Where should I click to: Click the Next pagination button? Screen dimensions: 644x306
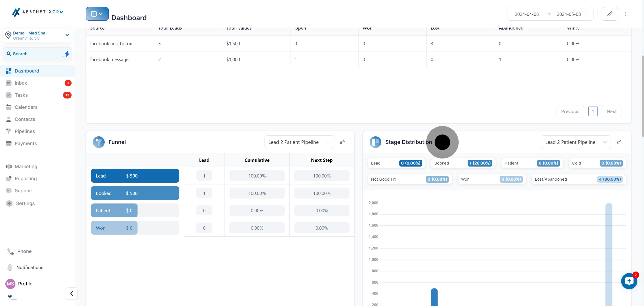[611, 111]
